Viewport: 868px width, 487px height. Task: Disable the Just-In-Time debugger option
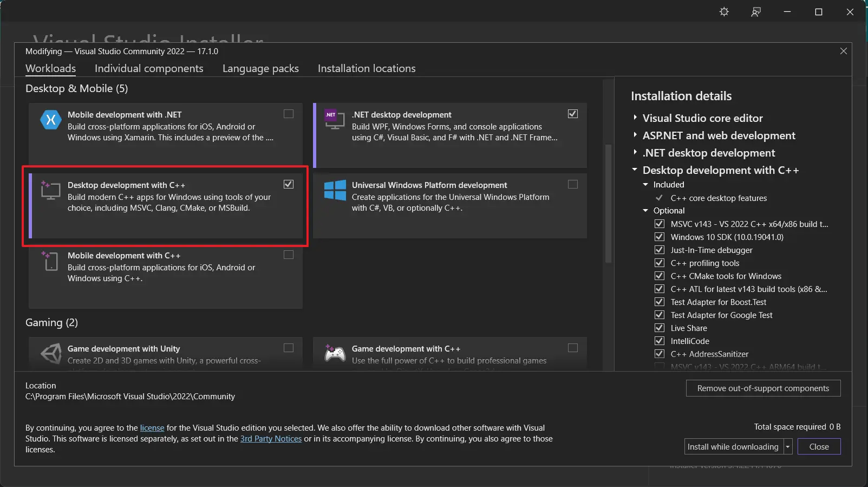click(660, 250)
